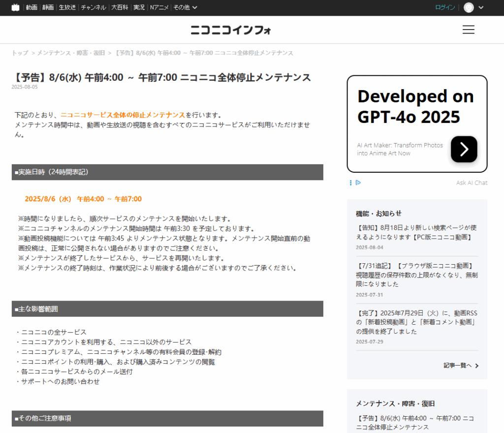Screen dimensions: 504x433
Task: Click 記事一覧へ link
Action: (x=461, y=366)
